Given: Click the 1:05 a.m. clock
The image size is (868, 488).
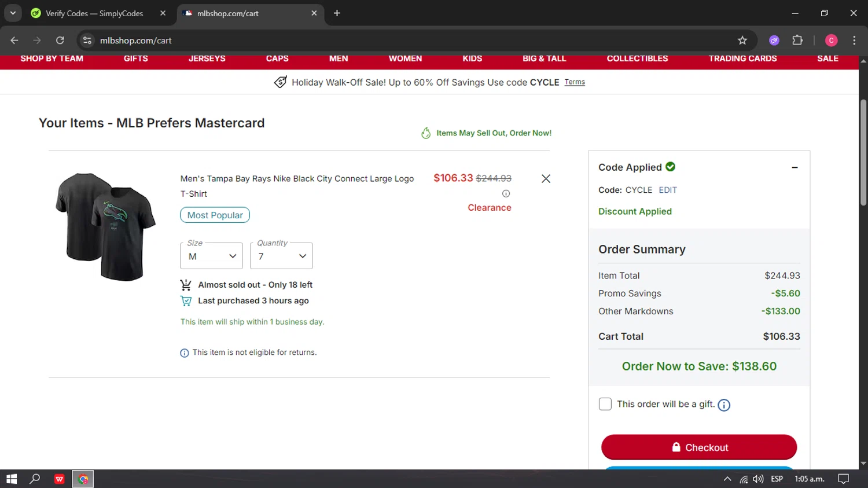Looking at the screenshot, I should [810, 479].
